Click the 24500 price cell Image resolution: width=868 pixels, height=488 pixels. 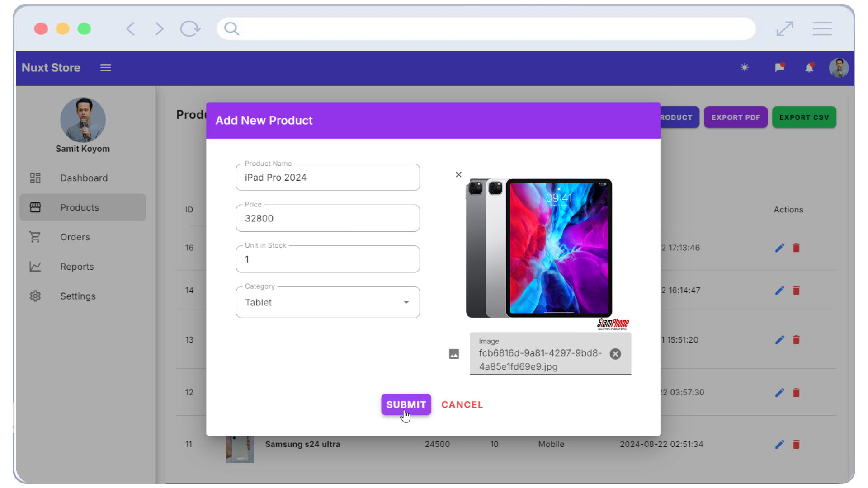pyautogui.click(x=437, y=444)
